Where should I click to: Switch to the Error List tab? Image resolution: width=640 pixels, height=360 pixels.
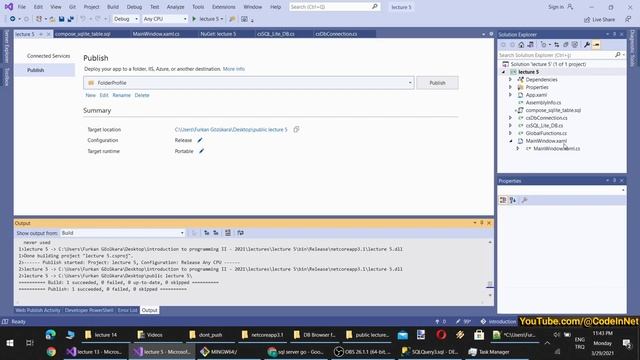tap(127, 310)
